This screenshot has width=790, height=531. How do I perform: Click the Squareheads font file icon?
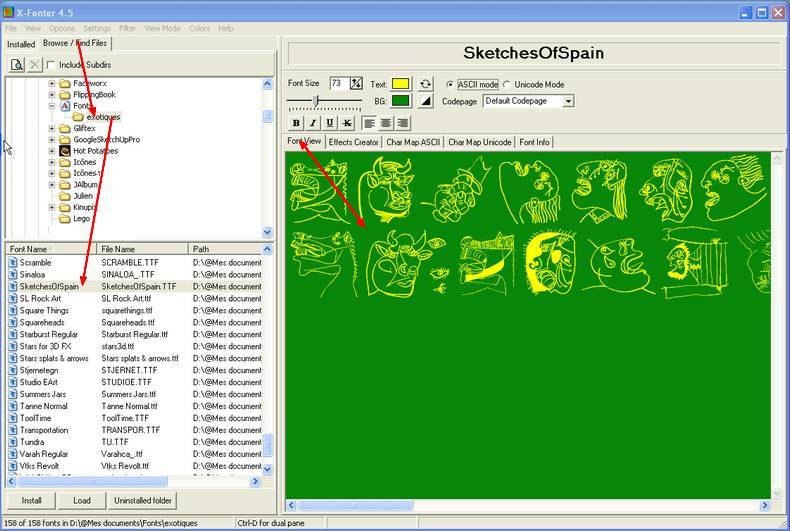13,322
